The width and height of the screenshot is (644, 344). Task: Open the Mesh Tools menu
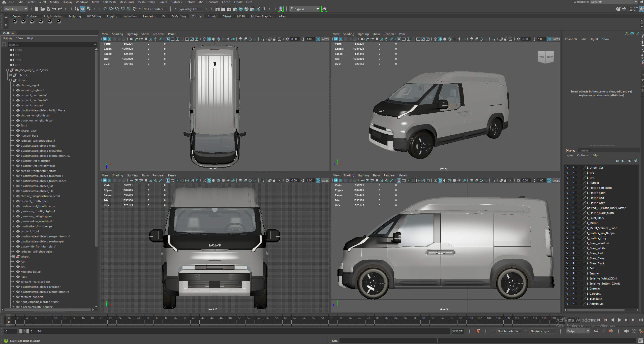click(x=127, y=2)
